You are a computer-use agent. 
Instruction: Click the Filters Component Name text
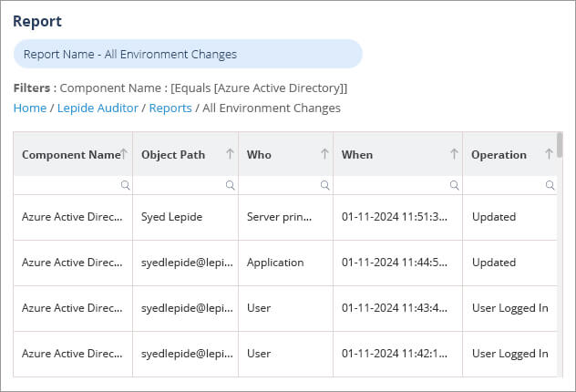180,88
